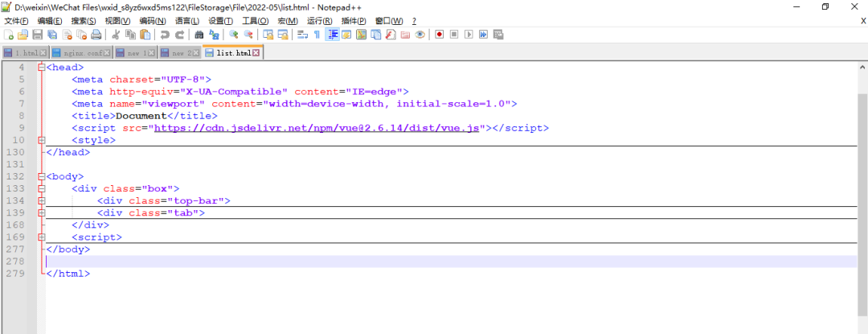868x334 pixels.
Task: Click the Copy toolbar icon
Action: click(x=131, y=35)
